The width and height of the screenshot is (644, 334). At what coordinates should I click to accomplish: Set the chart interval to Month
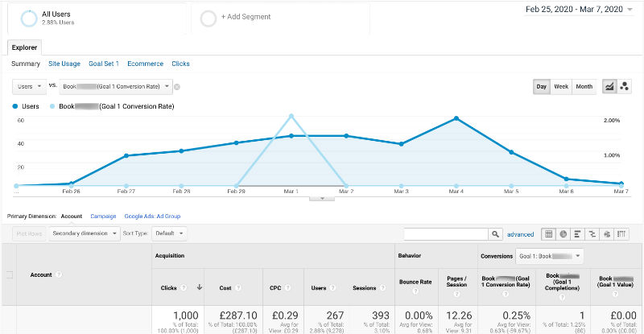(584, 87)
